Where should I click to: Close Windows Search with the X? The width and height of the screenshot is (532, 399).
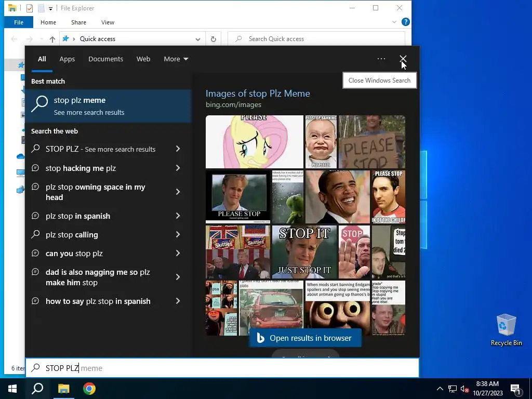403,59
